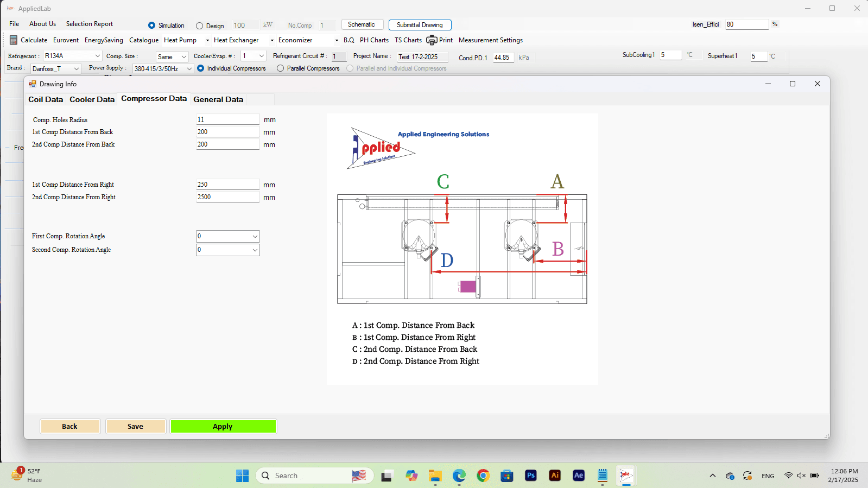Click the Save button

point(136,427)
